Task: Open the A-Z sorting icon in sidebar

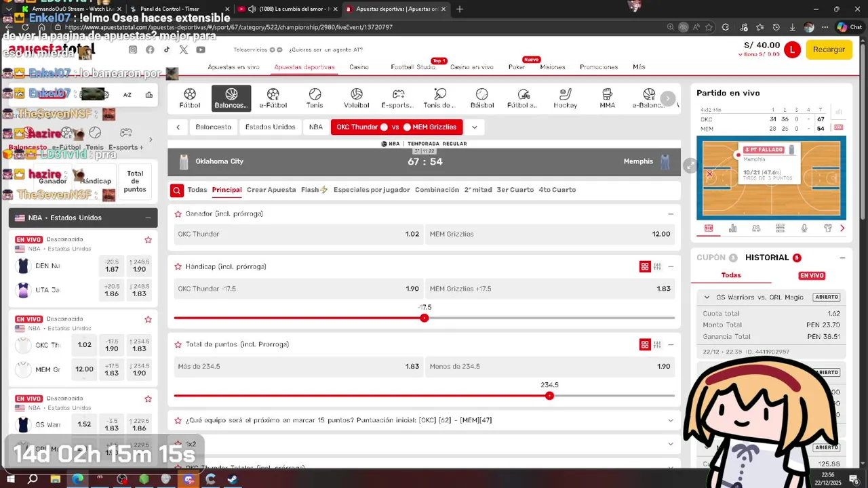Action: click(127, 95)
